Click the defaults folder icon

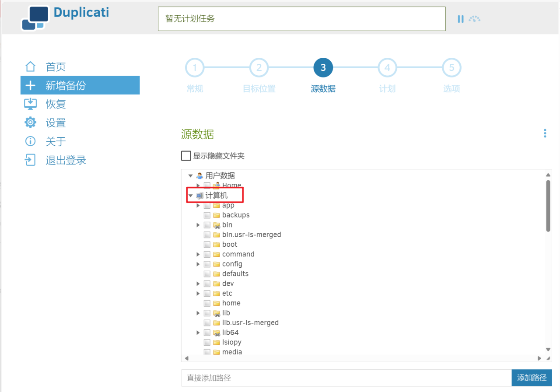[217, 273]
